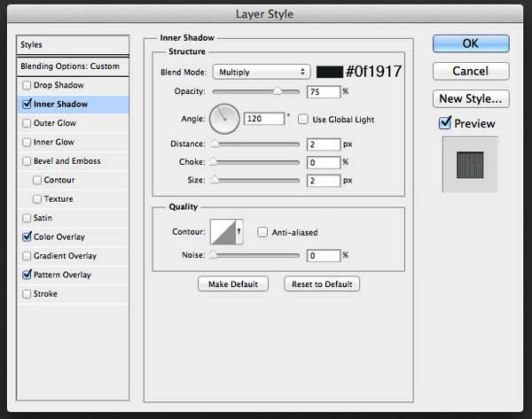
Task: Enable the Satin checkbox
Action: pos(27,218)
